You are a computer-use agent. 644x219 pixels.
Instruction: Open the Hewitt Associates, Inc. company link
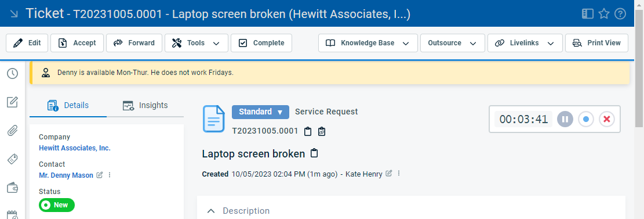click(x=75, y=148)
